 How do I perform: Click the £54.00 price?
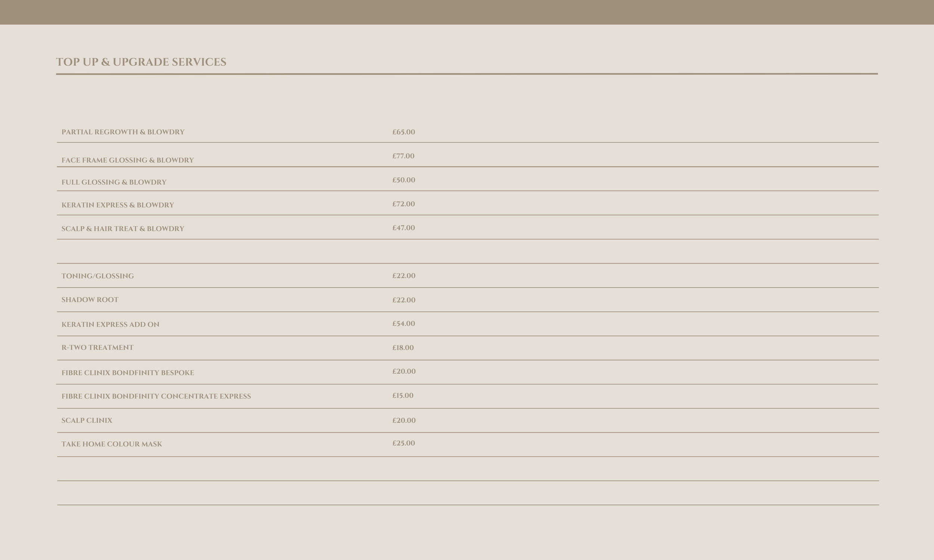[x=403, y=323]
